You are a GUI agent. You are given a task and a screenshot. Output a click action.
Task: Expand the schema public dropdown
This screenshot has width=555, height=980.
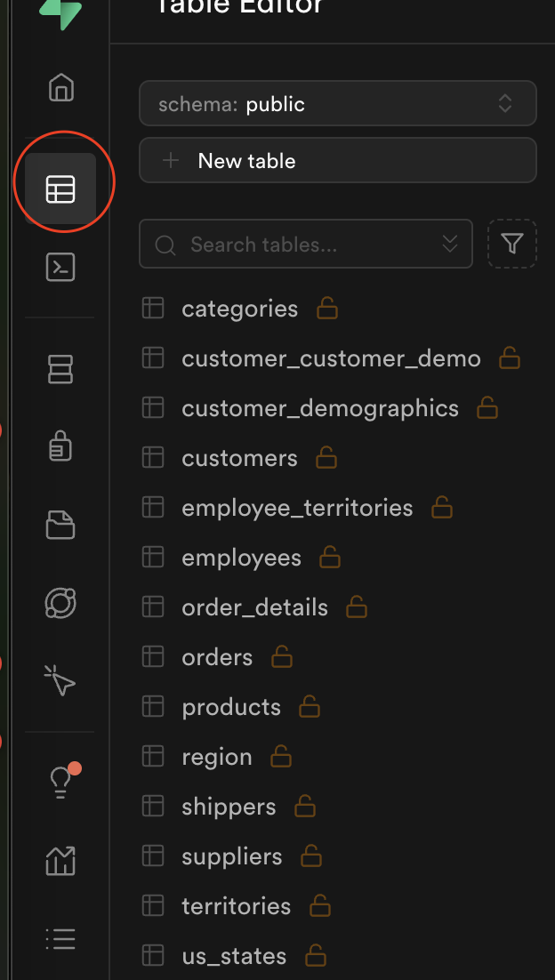click(x=337, y=104)
